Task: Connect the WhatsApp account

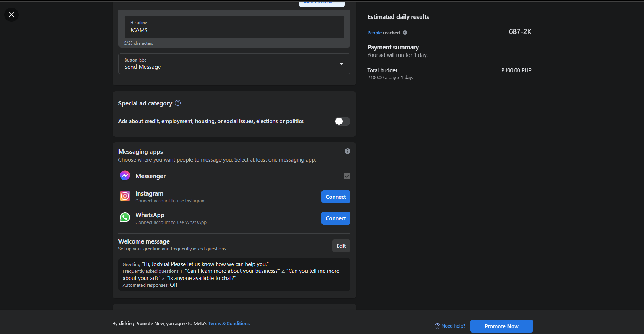Action: tap(336, 218)
